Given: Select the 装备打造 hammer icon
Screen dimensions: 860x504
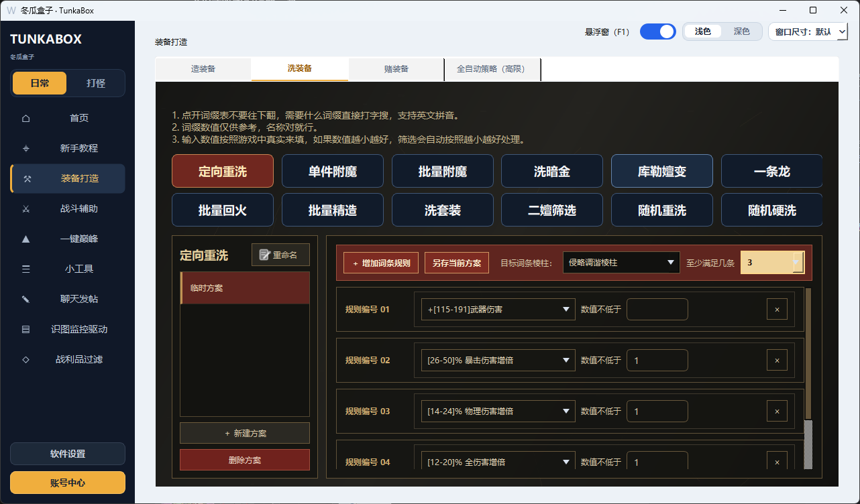Looking at the screenshot, I should pyautogui.click(x=28, y=179).
